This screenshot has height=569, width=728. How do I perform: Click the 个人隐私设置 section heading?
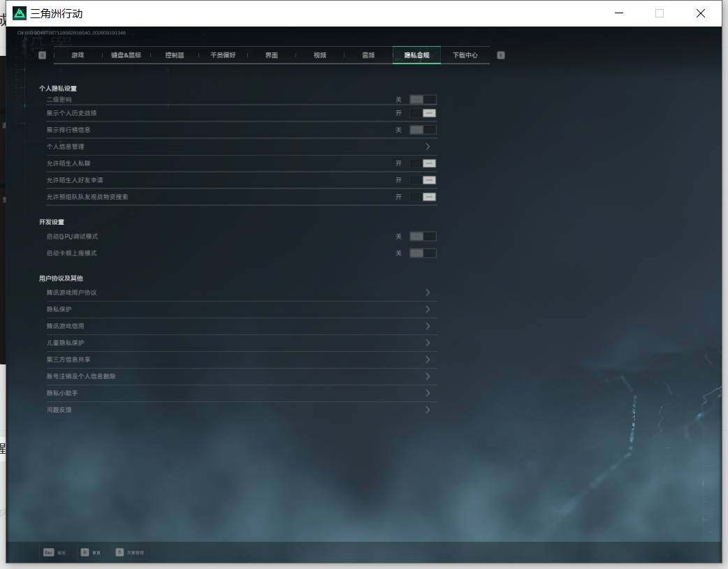click(x=58, y=88)
